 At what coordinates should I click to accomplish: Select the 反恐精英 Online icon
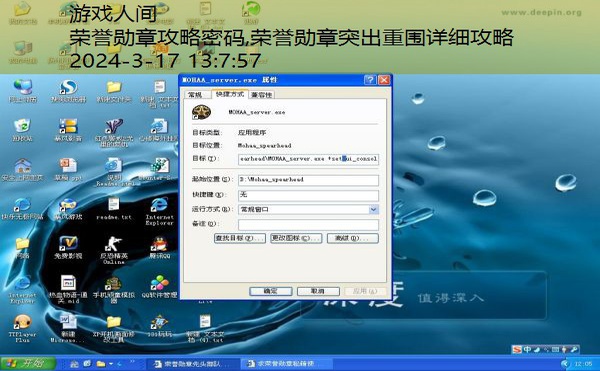click(x=114, y=250)
